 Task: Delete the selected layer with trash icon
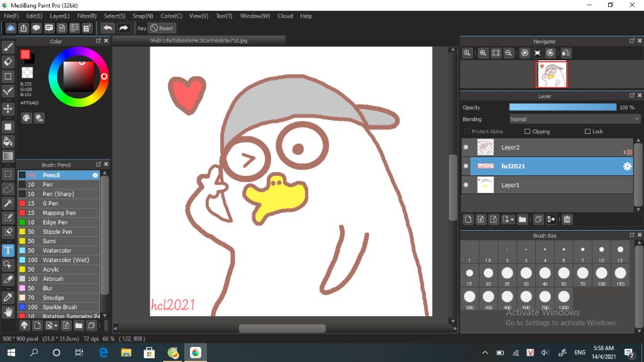tap(567, 219)
